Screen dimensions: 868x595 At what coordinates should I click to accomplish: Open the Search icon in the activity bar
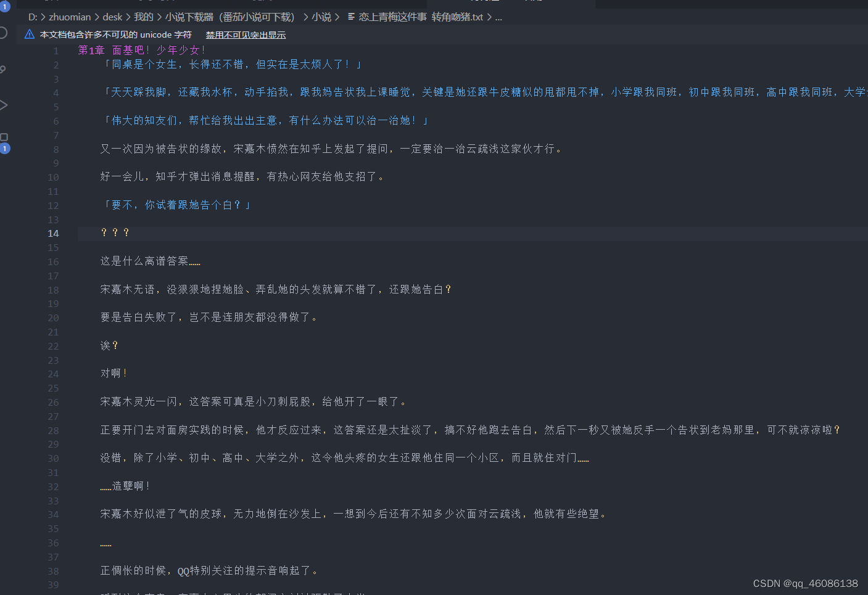[x=4, y=68]
